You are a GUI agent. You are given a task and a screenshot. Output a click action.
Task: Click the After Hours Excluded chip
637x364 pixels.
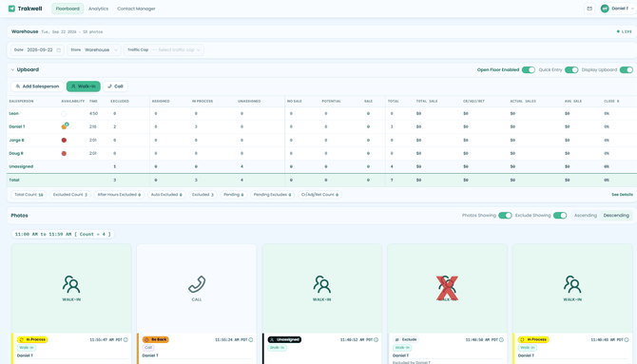[x=119, y=195]
